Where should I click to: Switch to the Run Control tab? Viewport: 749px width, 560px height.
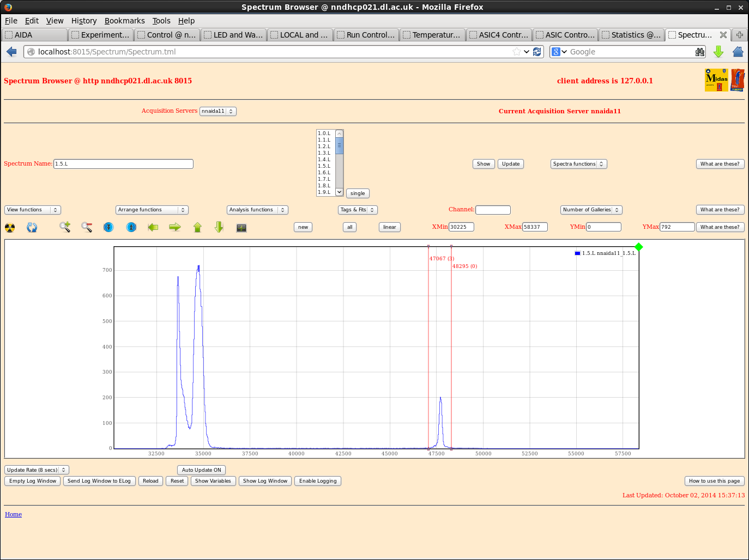[x=366, y=35]
